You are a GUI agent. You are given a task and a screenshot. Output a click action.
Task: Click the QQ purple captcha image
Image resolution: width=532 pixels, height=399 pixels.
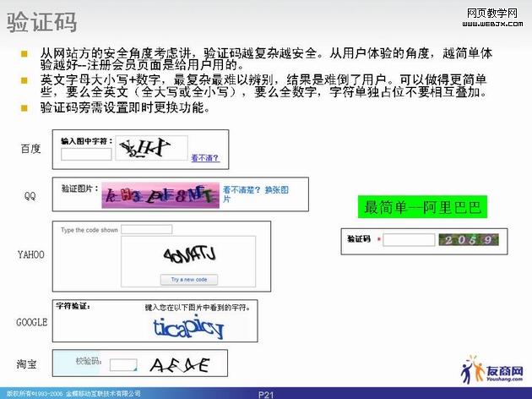coord(160,195)
